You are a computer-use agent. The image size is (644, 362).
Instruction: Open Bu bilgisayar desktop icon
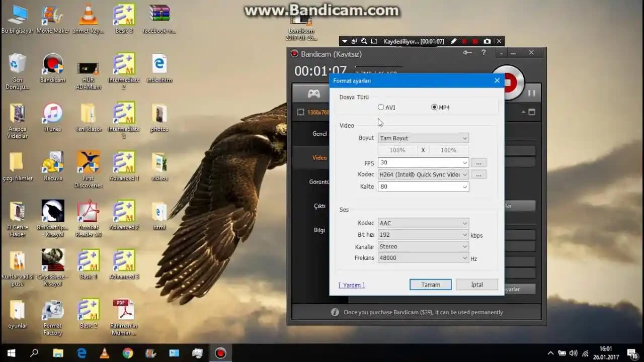click(17, 19)
